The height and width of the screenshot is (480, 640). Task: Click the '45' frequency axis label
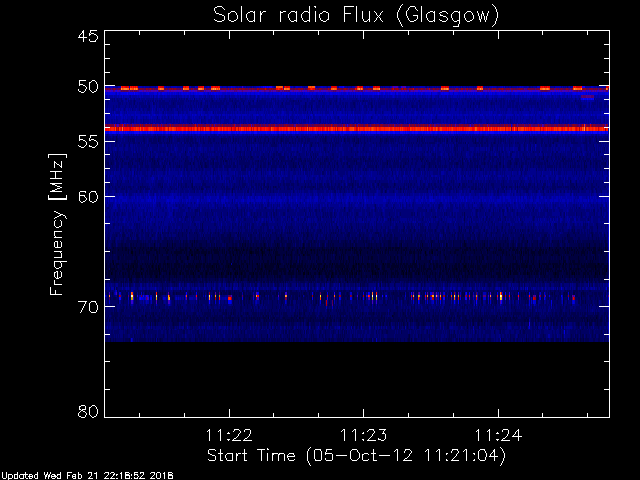click(x=88, y=36)
